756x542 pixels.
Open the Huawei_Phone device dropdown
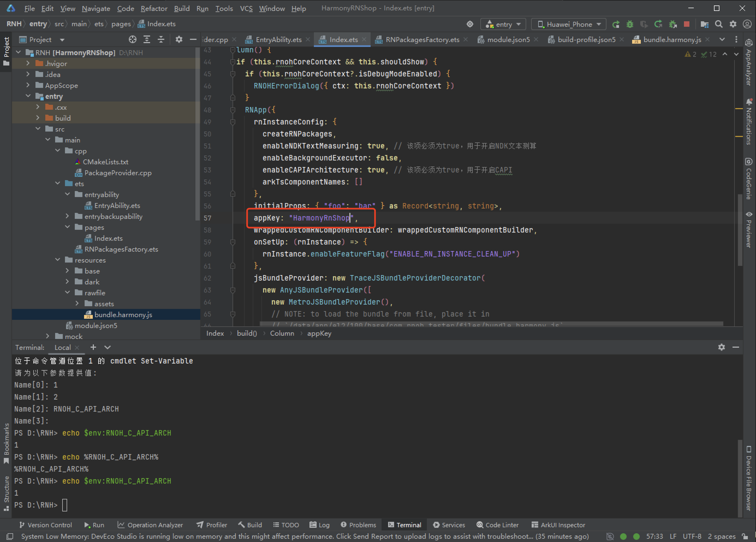click(569, 24)
